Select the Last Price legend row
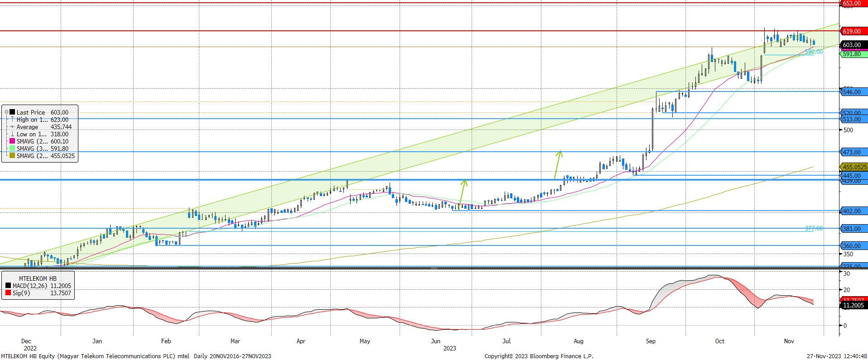 (x=40, y=112)
